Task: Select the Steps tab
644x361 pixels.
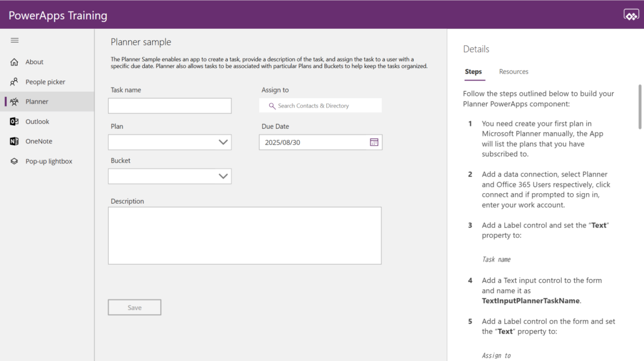Action: [x=473, y=72]
